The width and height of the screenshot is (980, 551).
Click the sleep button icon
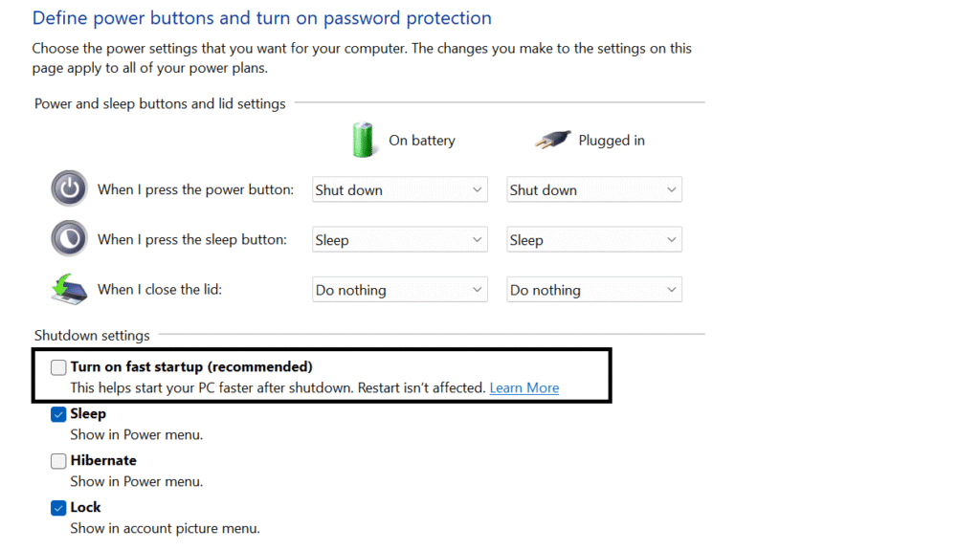click(x=69, y=238)
